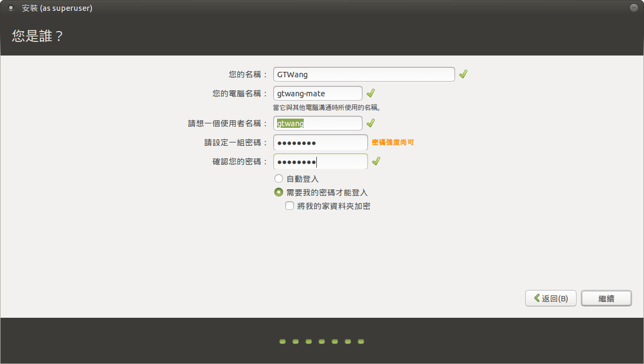This screenshot has width=644, height=364.
Task: Click the username field with highlighted gtwang
Action: point(317,124)
